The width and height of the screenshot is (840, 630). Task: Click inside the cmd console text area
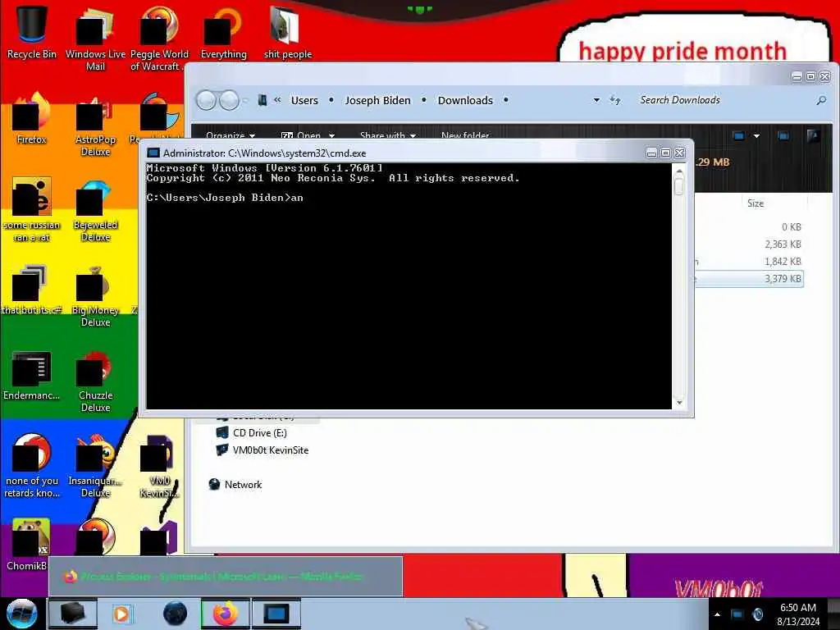tap(409, 286)
